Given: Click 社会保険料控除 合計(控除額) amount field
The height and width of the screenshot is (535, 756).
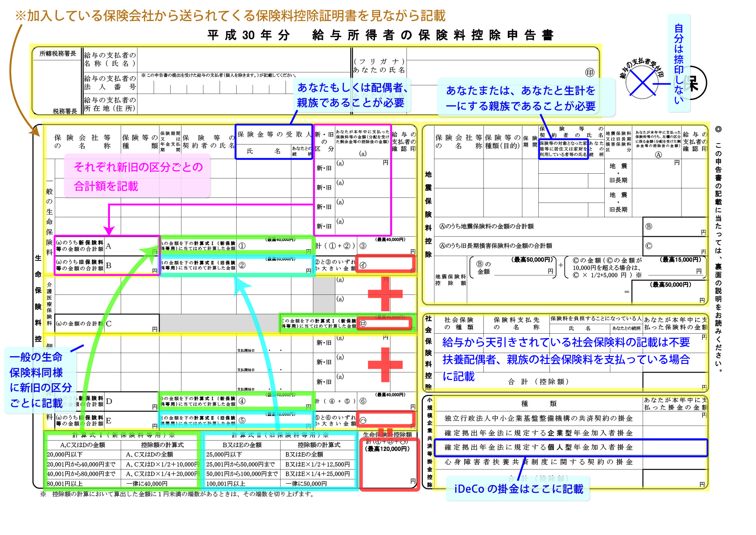Looking at the screenshot, I should 675,381.
